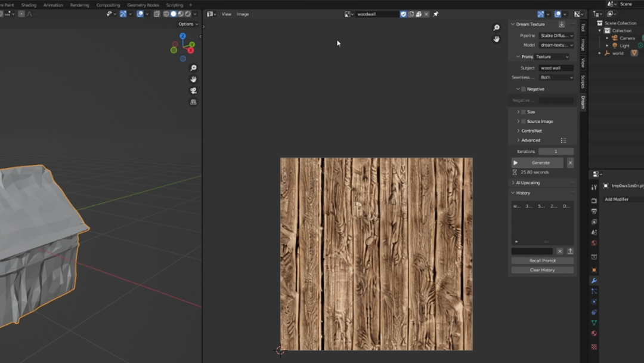Click the Clear History button

point(542,270)
